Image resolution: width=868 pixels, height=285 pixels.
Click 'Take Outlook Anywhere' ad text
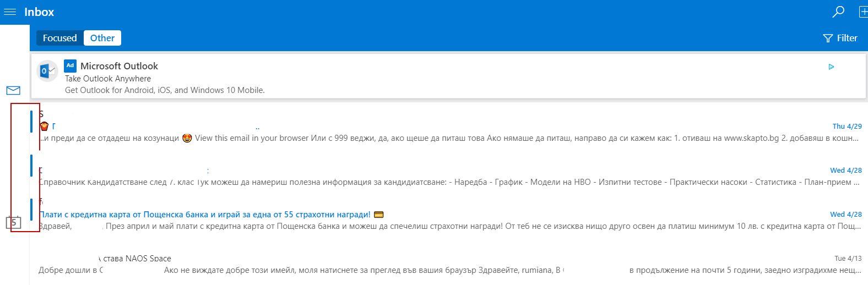coord(108,79)
